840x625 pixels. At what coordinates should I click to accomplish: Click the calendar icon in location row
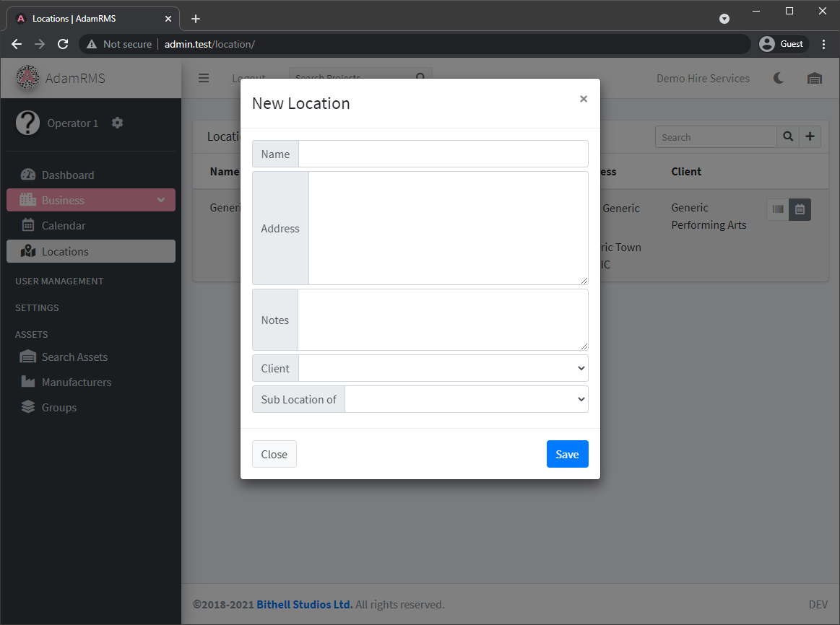pos(800,209)
